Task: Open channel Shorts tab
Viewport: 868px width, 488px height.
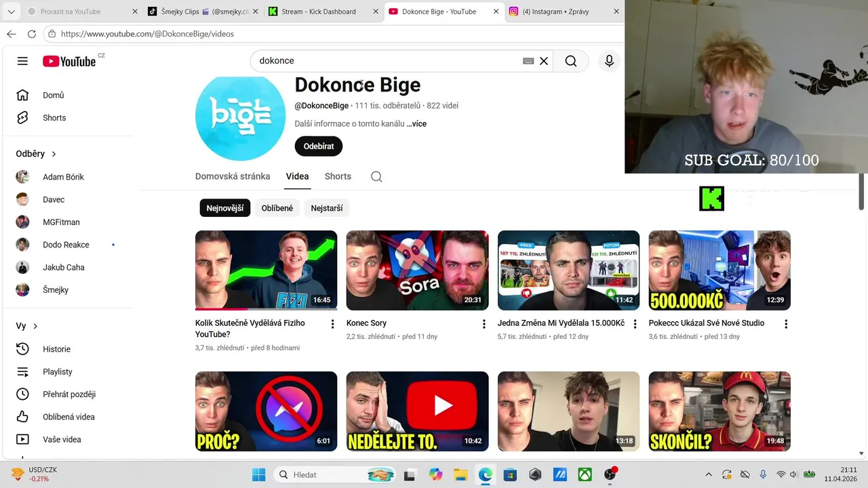Action: click(338, 176)
